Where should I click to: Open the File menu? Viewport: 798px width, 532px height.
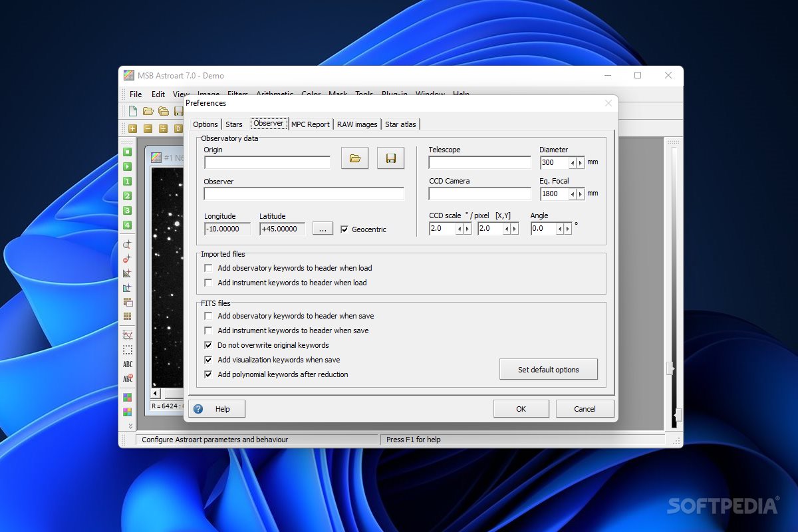click(x=136, y=94)
